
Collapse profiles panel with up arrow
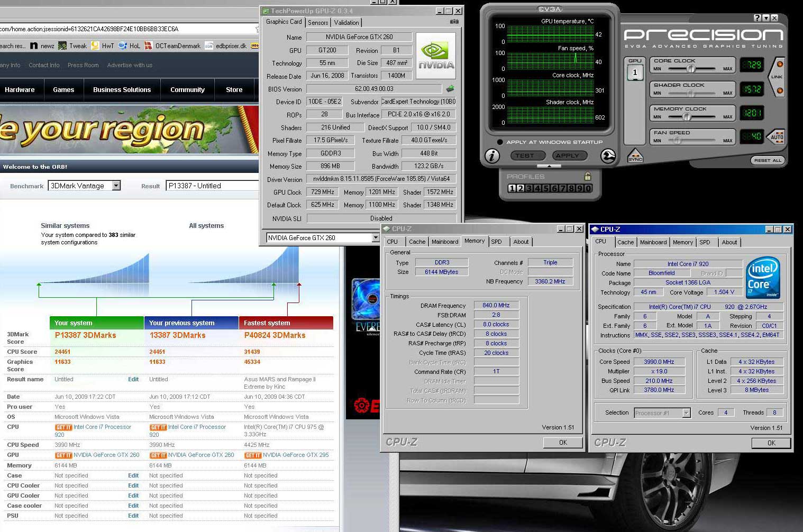point(550,166)
